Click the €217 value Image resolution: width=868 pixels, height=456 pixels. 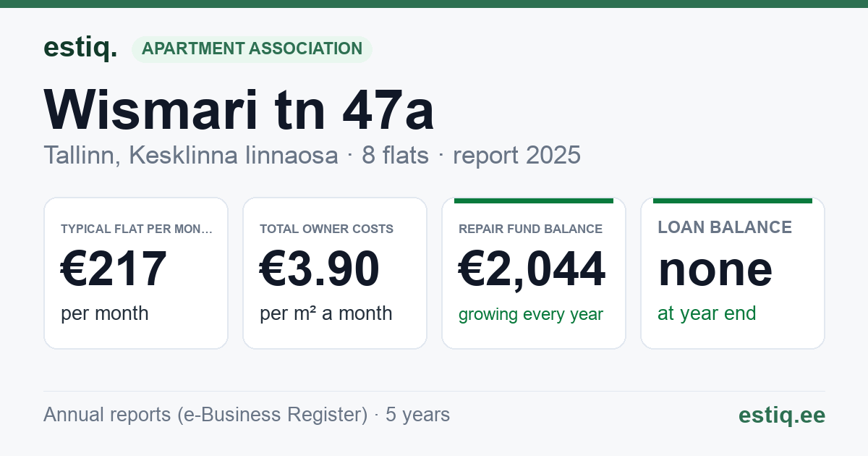114,269
